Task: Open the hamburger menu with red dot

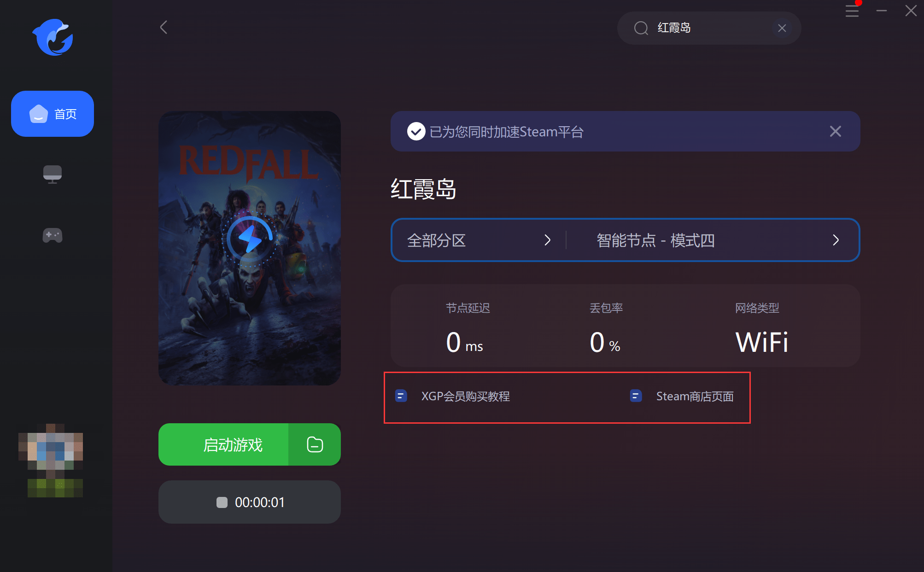Action: [852, 11]
